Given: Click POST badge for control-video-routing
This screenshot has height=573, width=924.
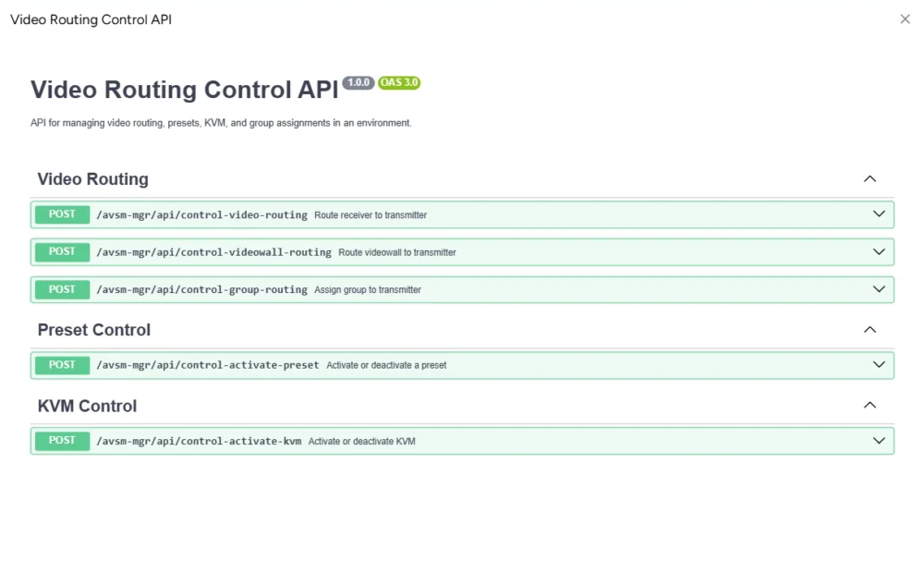Looking at the screenshot, I should (63, 214).
